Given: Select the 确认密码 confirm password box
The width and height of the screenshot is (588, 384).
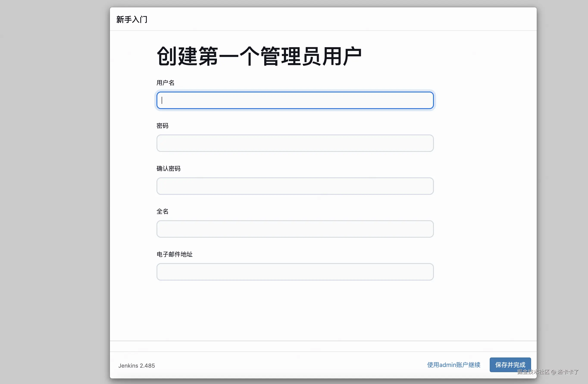Looking at the screenshot, I should [x=295, y=186].
